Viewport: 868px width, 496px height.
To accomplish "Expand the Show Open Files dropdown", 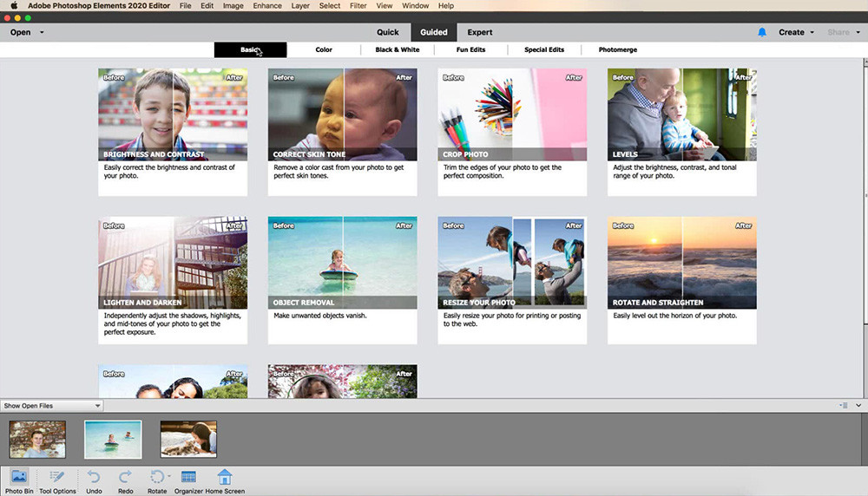I will point(52,405).
